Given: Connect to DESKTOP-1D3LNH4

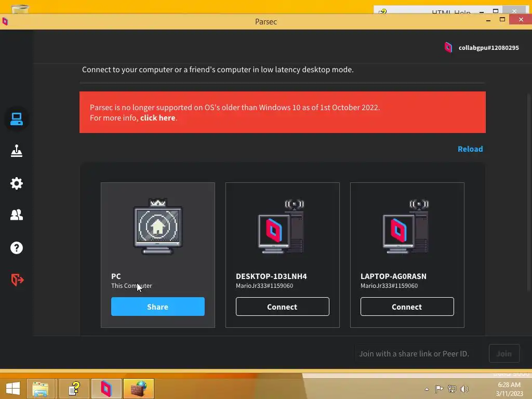Looking at the screenshot, I should (x=282, y=307).
